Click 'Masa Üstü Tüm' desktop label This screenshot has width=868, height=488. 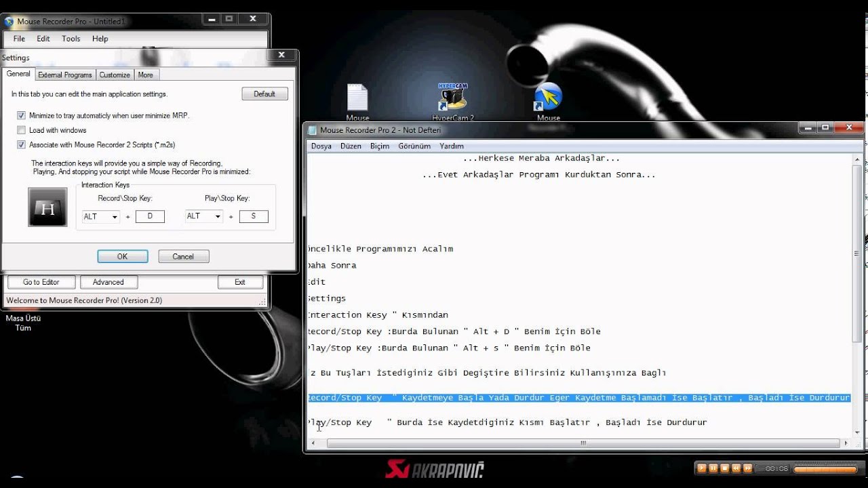[x=23, y=323]
